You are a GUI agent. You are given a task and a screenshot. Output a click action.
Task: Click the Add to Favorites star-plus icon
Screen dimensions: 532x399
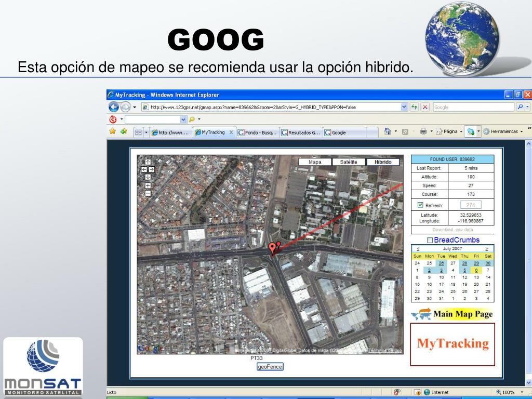pyautogui.click(x=124, y=131)
